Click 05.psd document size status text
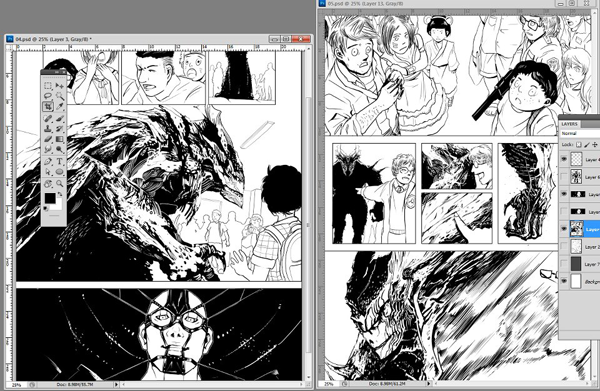This screenshot has width=600, height=391. [386, 383]
